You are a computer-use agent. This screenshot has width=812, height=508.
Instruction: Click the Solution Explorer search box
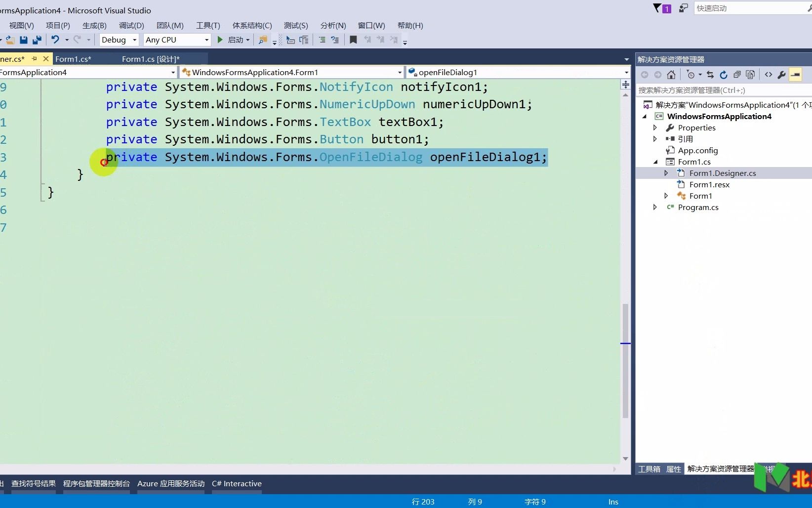(724, 90)
